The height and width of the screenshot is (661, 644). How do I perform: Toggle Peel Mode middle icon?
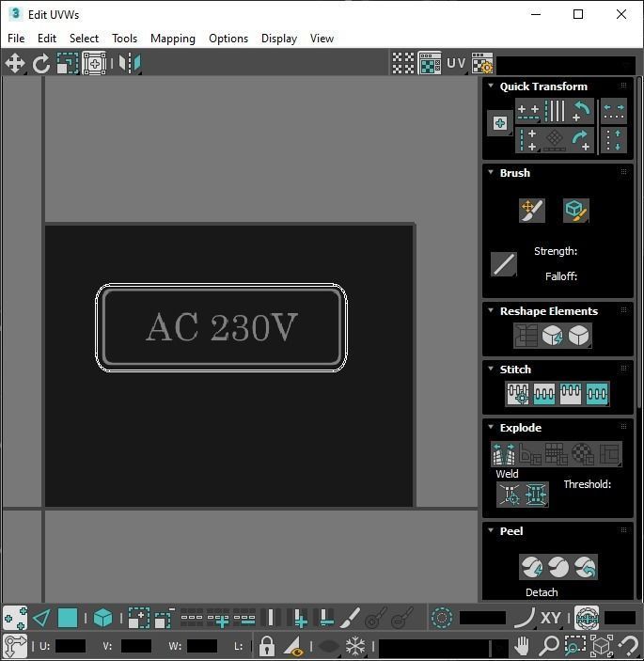point(558,567)
